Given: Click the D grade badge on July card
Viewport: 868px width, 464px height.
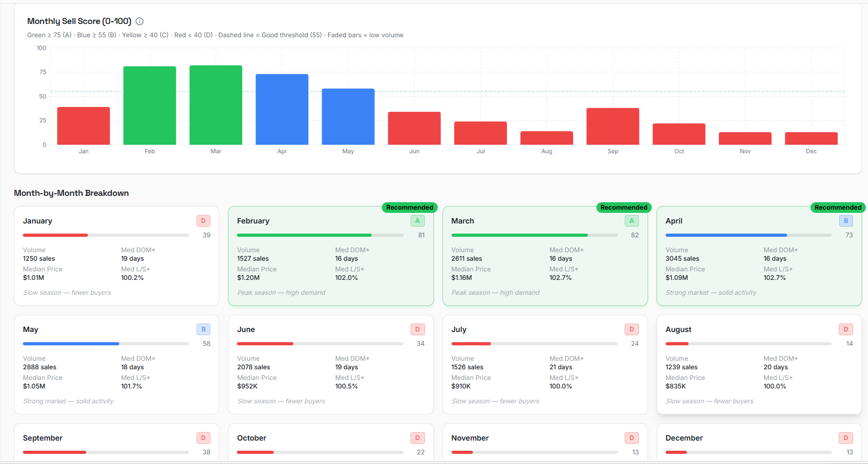Looking at the screenshot, I should tap(632, 329).
